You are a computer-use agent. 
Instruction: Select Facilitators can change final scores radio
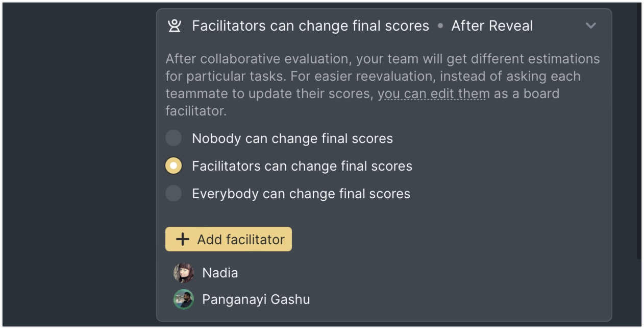point(174,166)
